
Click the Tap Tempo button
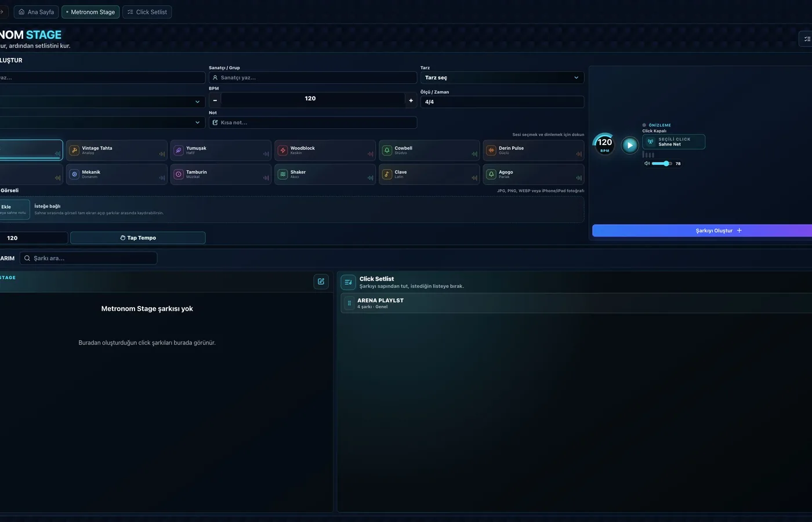tap(138, 238)
